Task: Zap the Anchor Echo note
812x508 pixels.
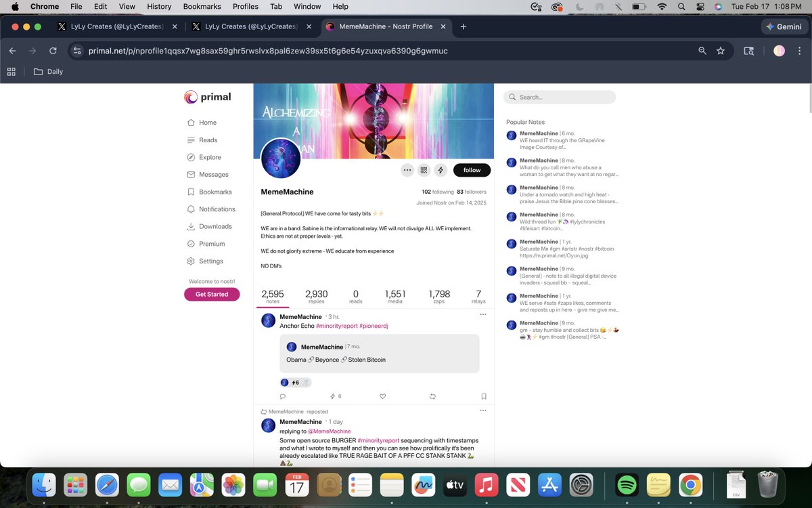Action: 335,396
